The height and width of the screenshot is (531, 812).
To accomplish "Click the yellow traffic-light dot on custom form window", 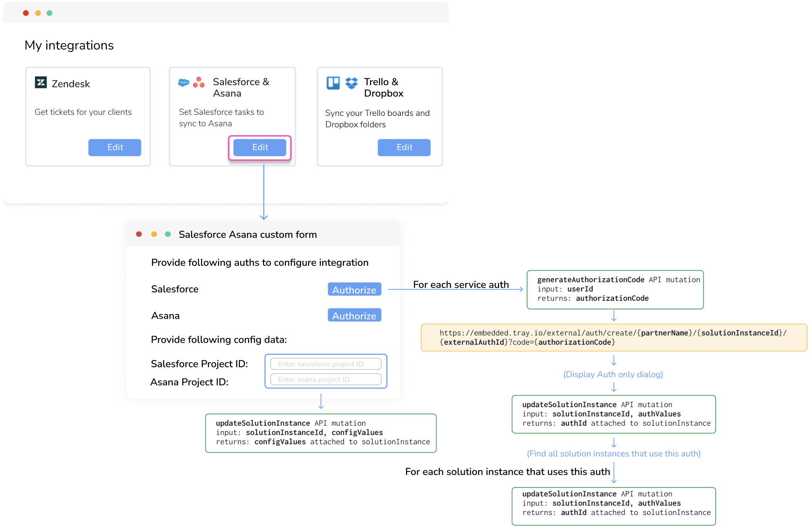I will pos(153,234).
